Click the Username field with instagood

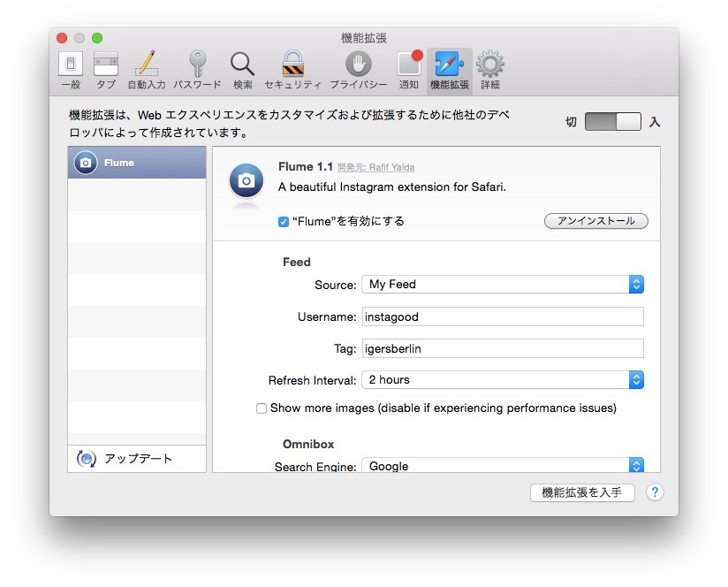(503, 316)
